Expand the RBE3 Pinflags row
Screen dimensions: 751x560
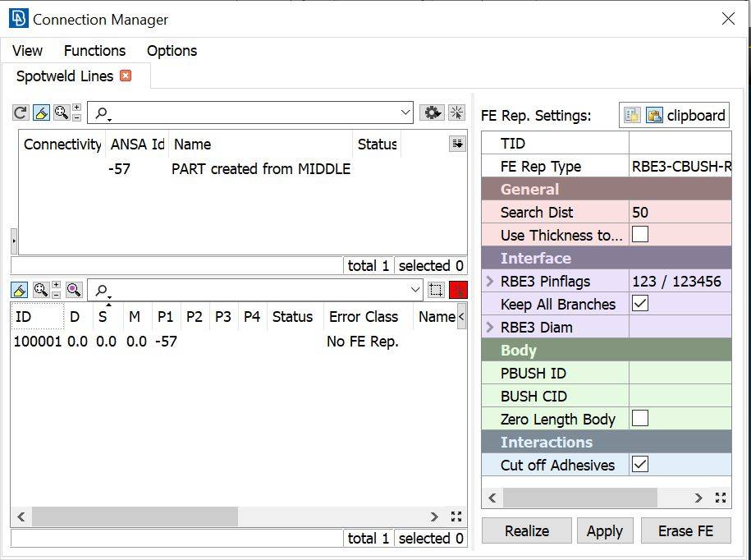[490, 282]
